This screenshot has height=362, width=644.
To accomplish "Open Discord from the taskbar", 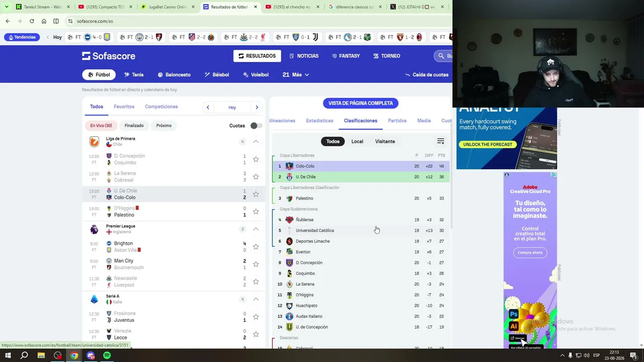I will 91,355.
